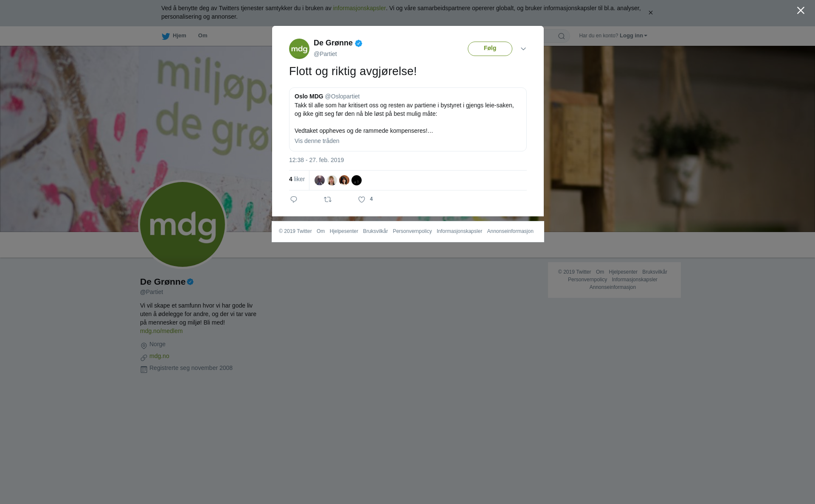Open the mdg avatar in the tweet header
The width and height of the screenshot is (815, 504).
299,49
